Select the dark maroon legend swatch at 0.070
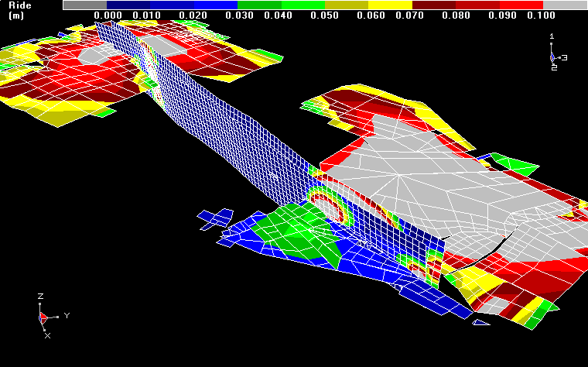The height and width of the screenshot is (367, 588). click(434, 5)
